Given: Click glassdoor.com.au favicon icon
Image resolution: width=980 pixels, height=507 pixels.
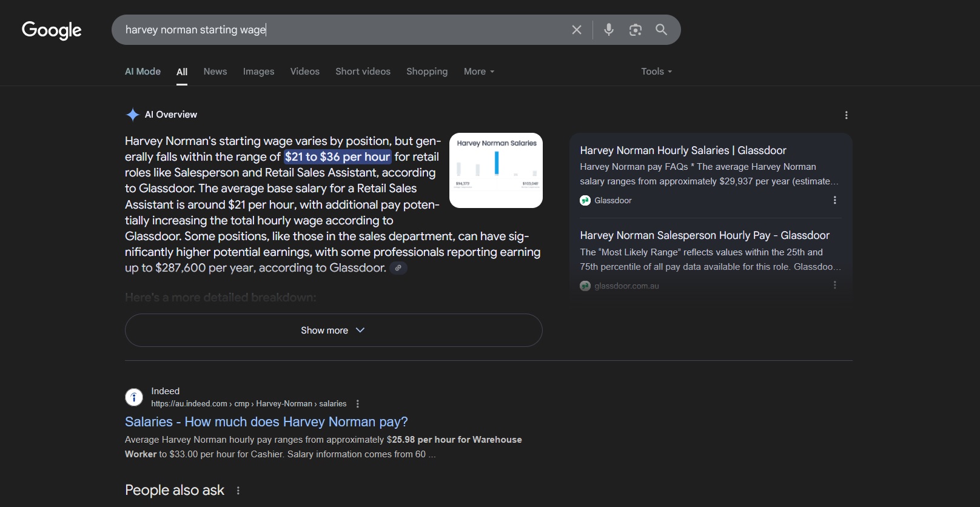Looking at the screenshot, I should point(585,286).
